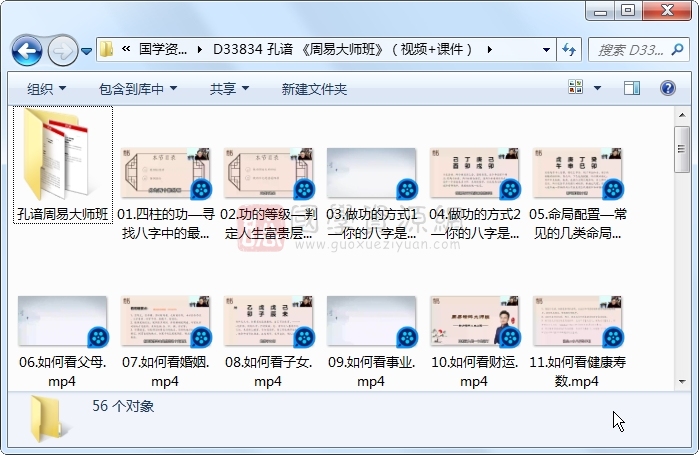Click the file name 11.如何看健康寿数.mp4
Screen dimensions: 699x455
click(577, 372)
